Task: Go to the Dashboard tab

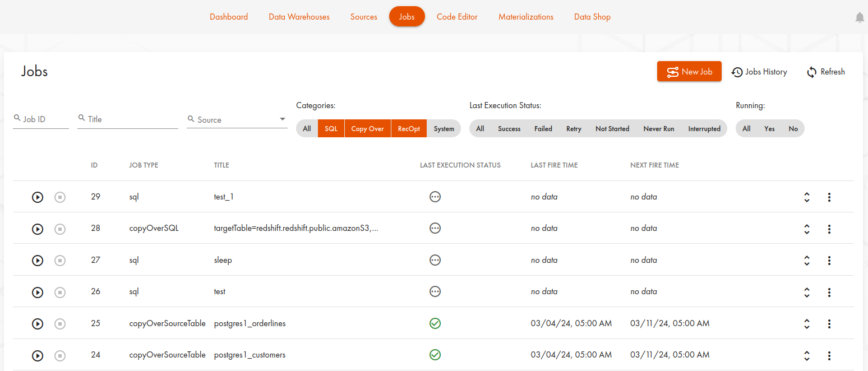Action: pyautogui.click(x=229, y=17)
